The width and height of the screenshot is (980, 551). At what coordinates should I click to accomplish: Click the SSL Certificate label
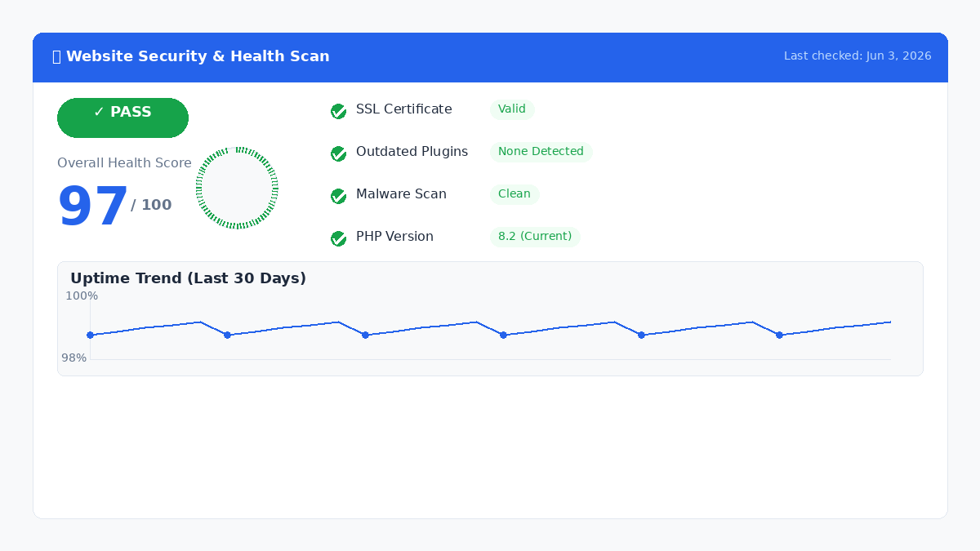click(x=403, y=109)
